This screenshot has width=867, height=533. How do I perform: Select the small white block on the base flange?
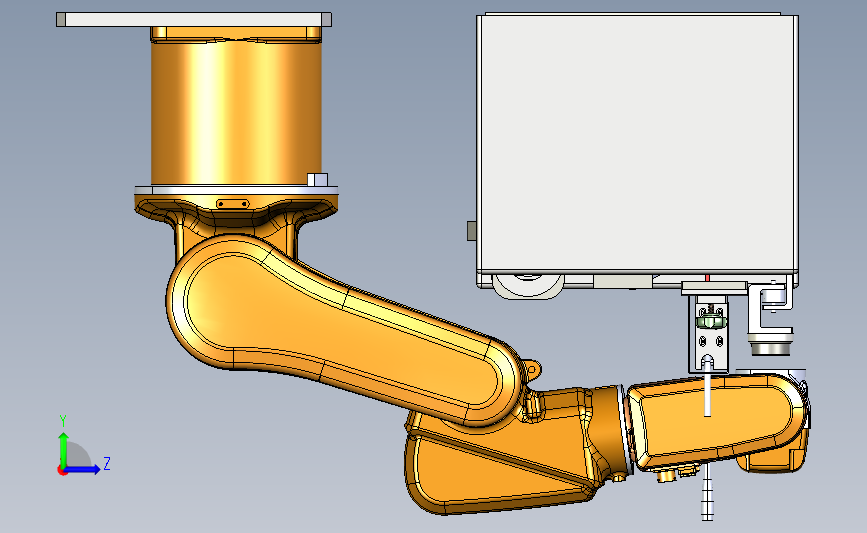coord(317,180)
